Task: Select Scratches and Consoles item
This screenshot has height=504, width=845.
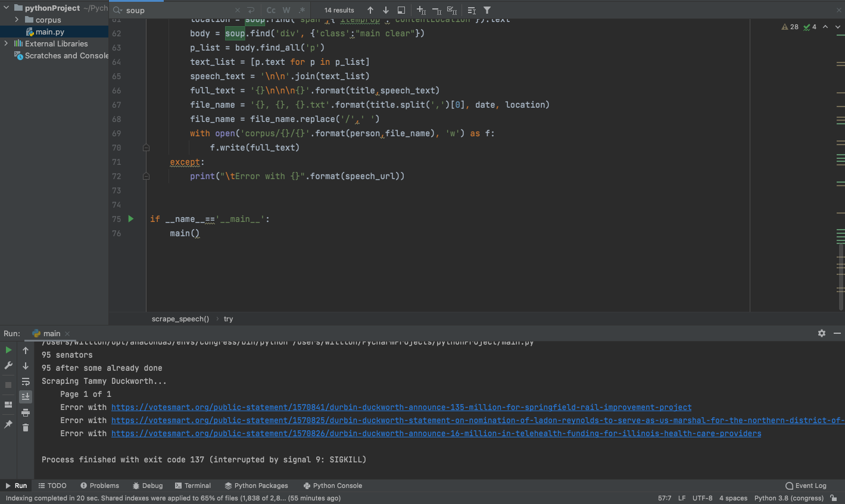Action: [61, 55]
